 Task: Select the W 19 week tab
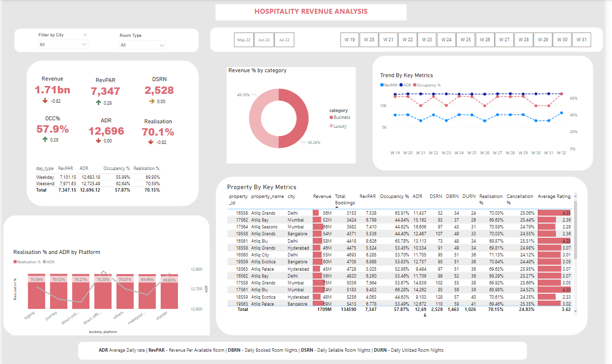click(x=350, y=39)
